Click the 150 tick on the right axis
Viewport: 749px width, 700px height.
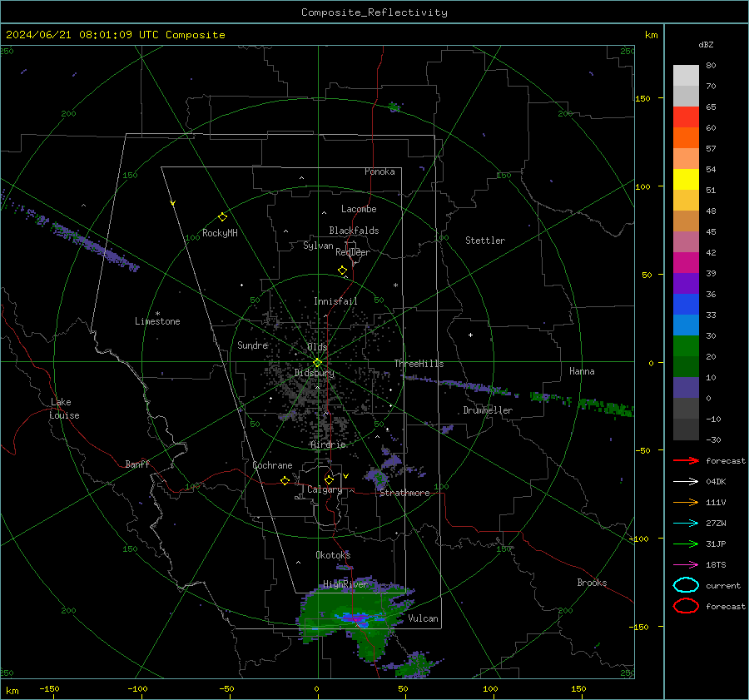coord(642,98)
